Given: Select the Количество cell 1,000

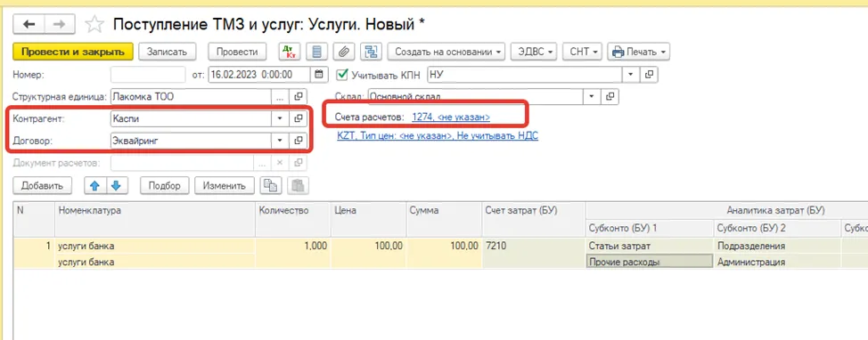Looking at the screenshot, I should click(x=293, y=246).
